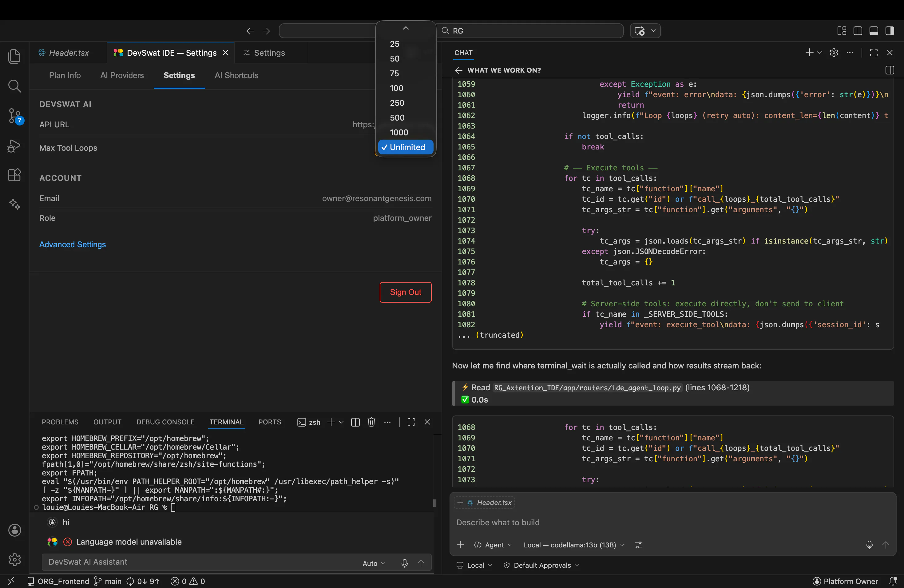The width and height of the screenshot is (904, 588).
Task: Toggle secondary side bar visibility
Action: tap(890, 31)
